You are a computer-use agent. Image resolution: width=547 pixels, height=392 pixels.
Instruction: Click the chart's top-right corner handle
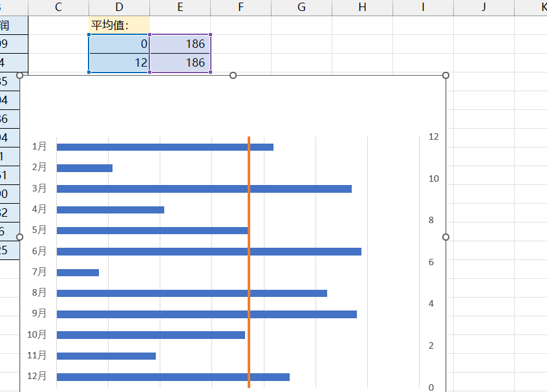coord(445,76)
